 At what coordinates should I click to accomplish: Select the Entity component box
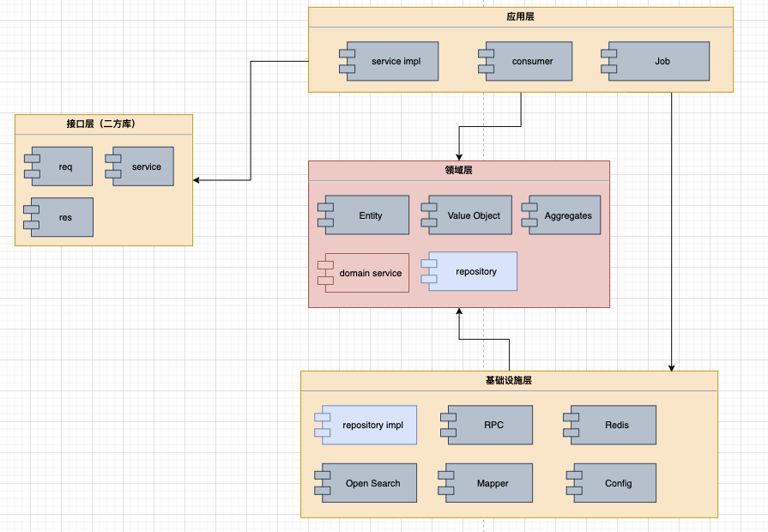click(364, 215)
